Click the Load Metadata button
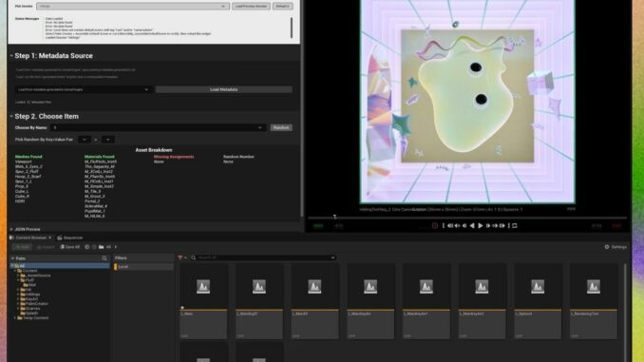Image resolution: width=644 pixels, height=362 pixels. point(224,89)
